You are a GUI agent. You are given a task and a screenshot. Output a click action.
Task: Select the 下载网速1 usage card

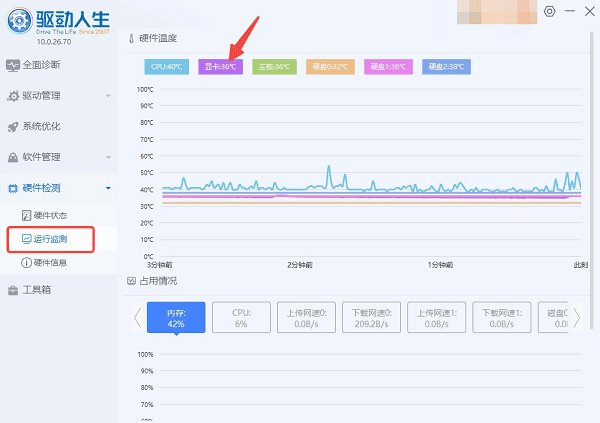502,317
